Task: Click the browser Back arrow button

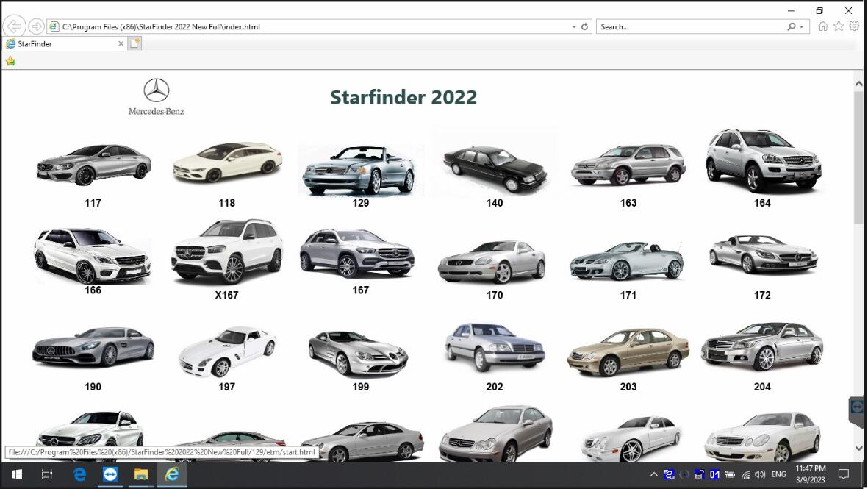Action: coord(15,26)
